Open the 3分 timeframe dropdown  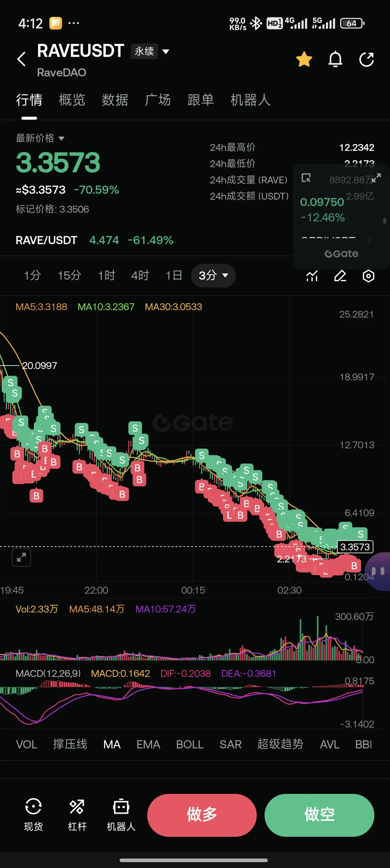point(213,276)
